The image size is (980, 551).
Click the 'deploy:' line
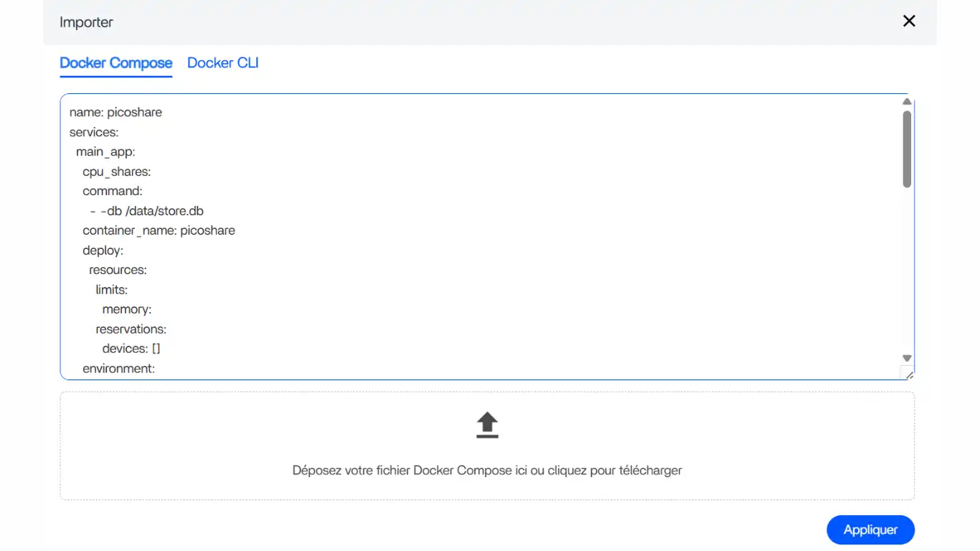click(103, 250)
